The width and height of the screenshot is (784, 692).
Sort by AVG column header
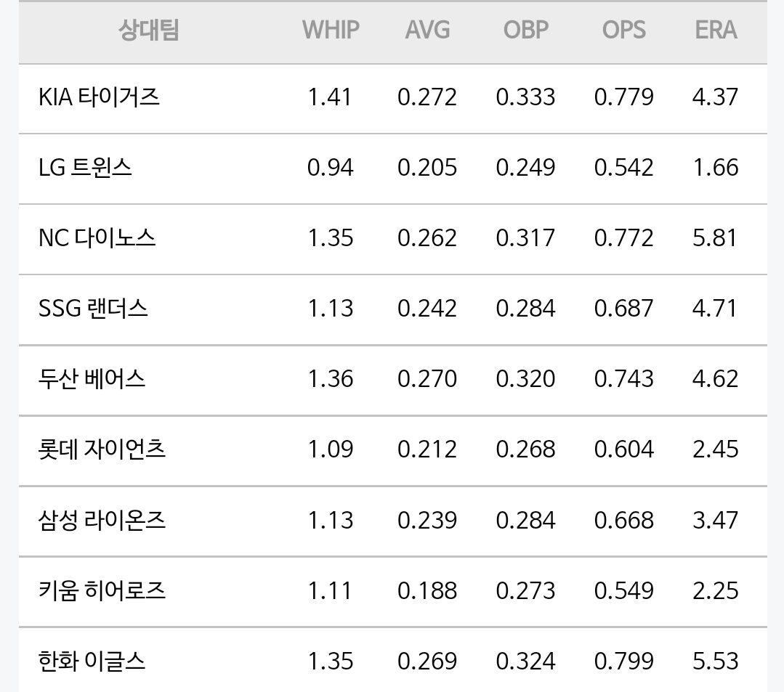[x=427, y=30]
